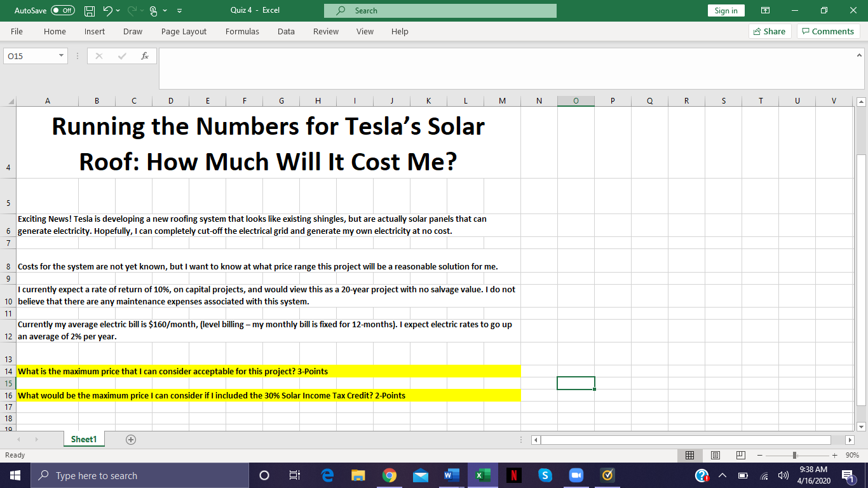Click the 30% Solar Income Tax Credit row

click(x=269, y=395)
